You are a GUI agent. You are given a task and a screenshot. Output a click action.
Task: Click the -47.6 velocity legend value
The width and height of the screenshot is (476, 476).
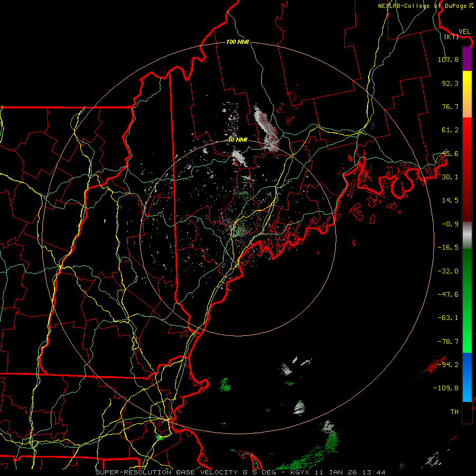tap(448, 295)
